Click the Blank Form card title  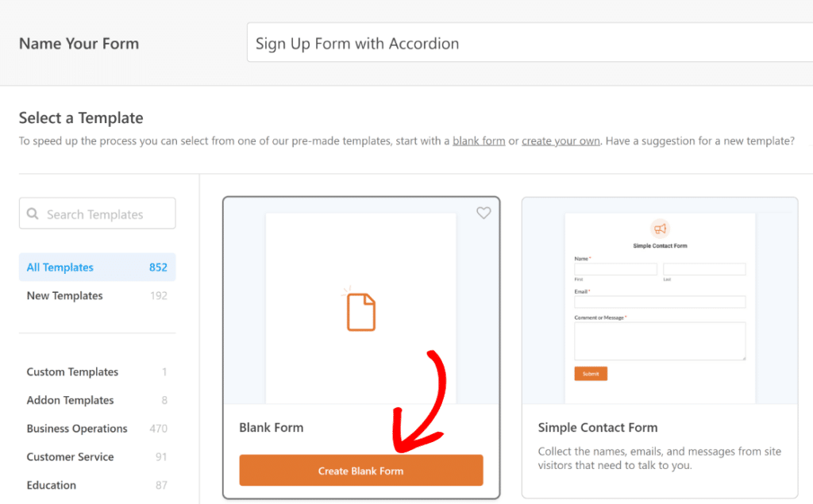point(272,427)
